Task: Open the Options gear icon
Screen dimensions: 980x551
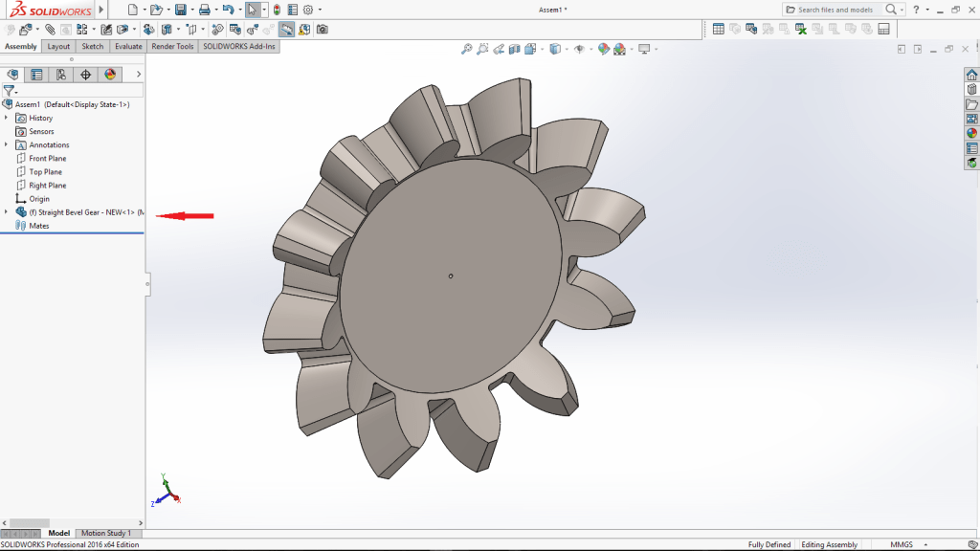Action: pyautogui.click(x=307, y=10)
